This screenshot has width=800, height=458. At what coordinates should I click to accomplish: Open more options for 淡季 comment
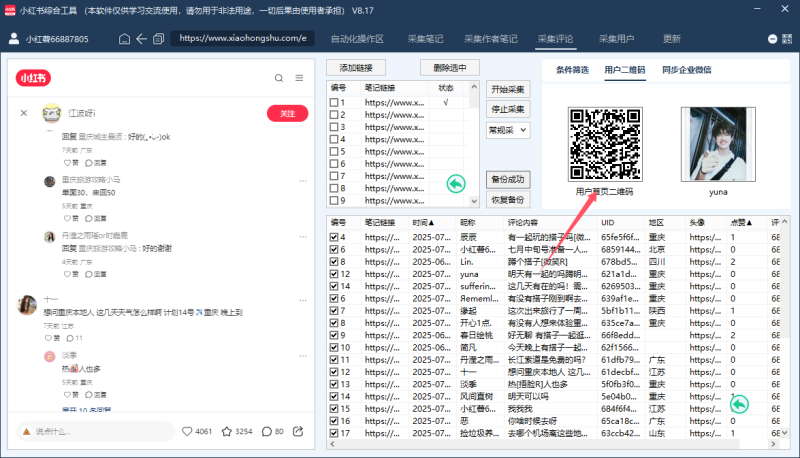point(303,356)
